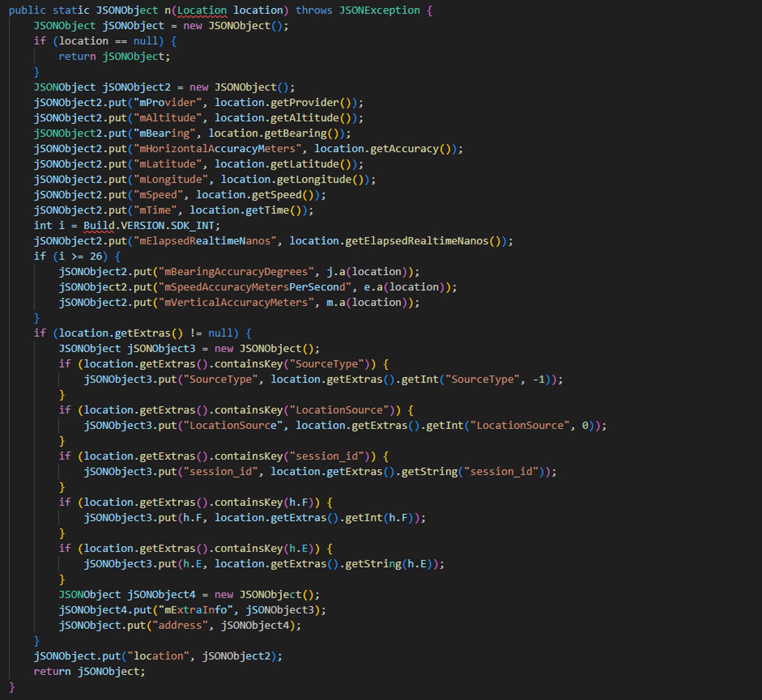Click the final return jSONObject statement
762x700 pixels.
pos(89,672)
